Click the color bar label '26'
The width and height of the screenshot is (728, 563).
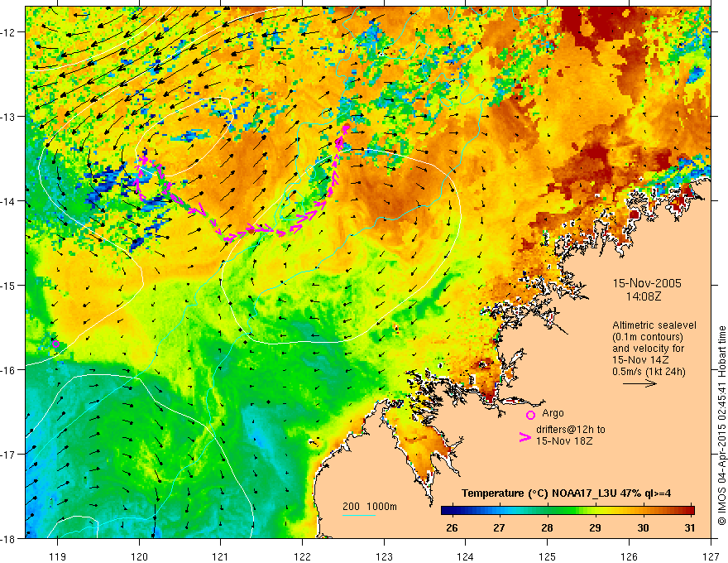tap(452, 528)
